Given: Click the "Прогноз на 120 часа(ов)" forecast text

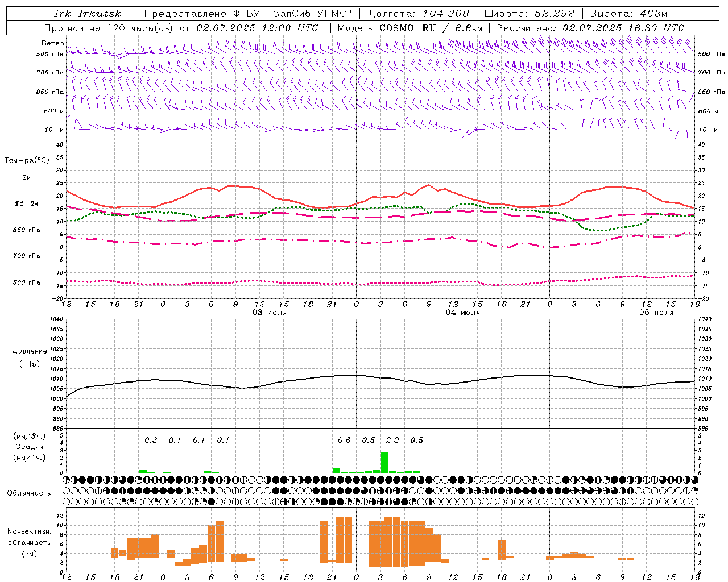Looking at the screenshot, I should pos(109,28).
